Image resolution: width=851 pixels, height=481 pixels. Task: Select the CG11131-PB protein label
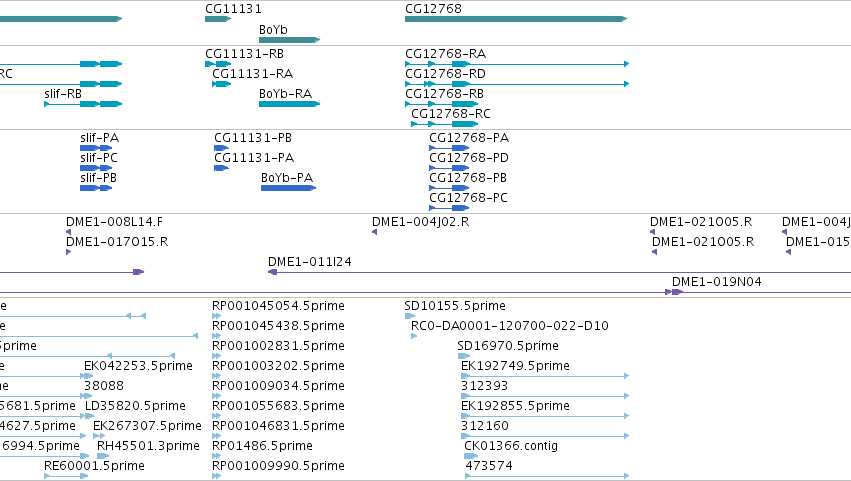253,138
